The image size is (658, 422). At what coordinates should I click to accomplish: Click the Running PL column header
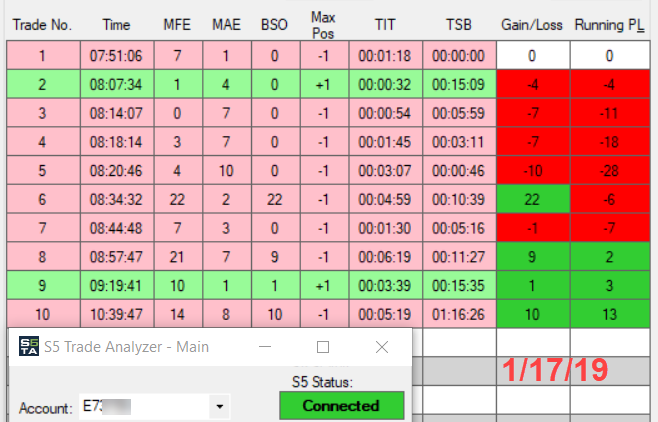[609, 25]
